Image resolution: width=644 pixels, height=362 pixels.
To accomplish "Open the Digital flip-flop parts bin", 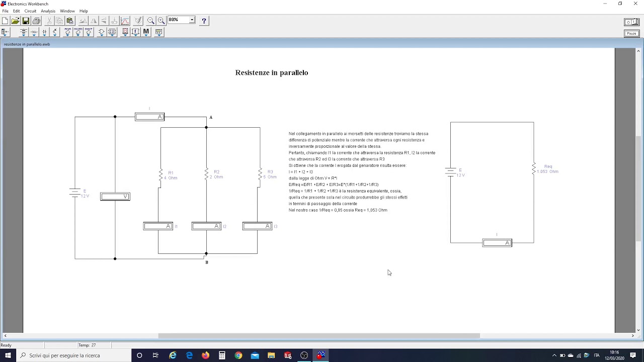I will click(x=112, y=32).
